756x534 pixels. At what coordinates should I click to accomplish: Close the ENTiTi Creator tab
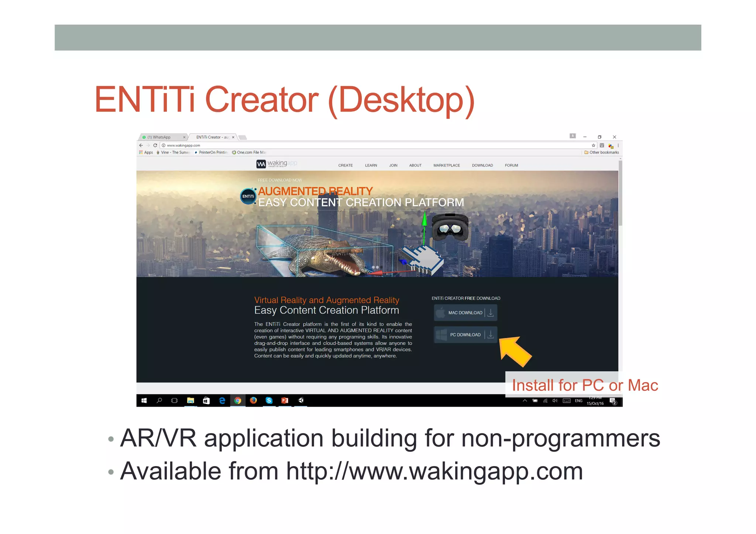[233, 137]
